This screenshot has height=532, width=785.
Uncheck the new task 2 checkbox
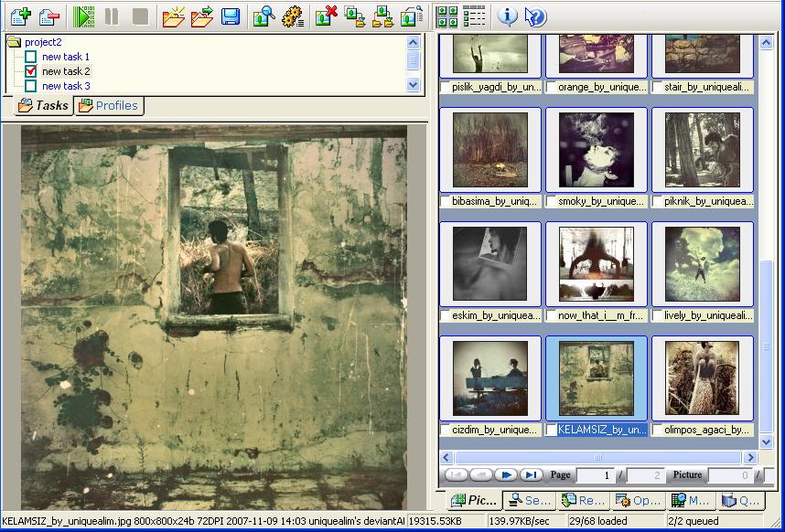click(x=30, y=71)
